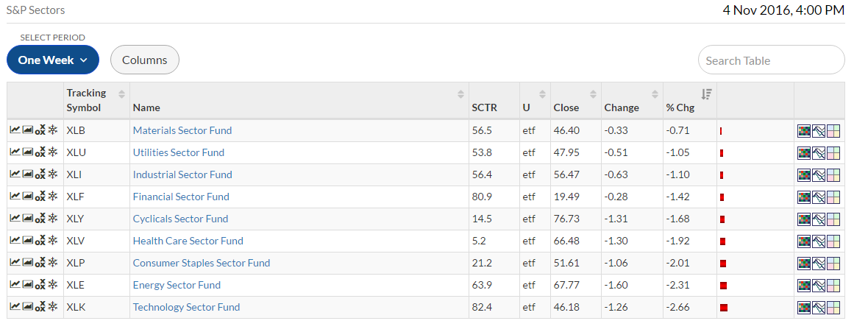Open Point & Figure icon for XLI
The height and width of the screenshot is (332, 868).
coord(40,174)
